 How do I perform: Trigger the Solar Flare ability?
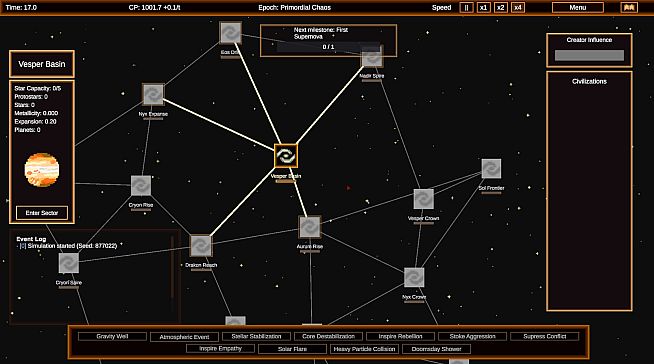(x=292, y=349)
